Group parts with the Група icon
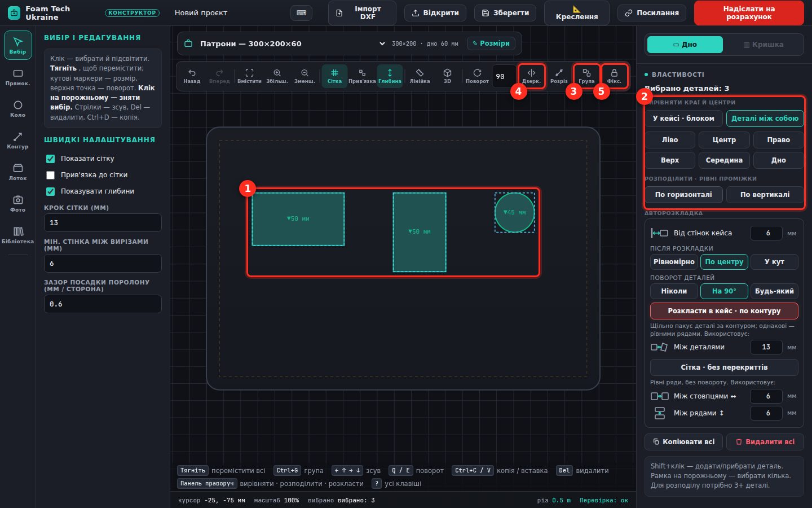Viewport: 812px width, 508px height. click(x=586, y=76)
